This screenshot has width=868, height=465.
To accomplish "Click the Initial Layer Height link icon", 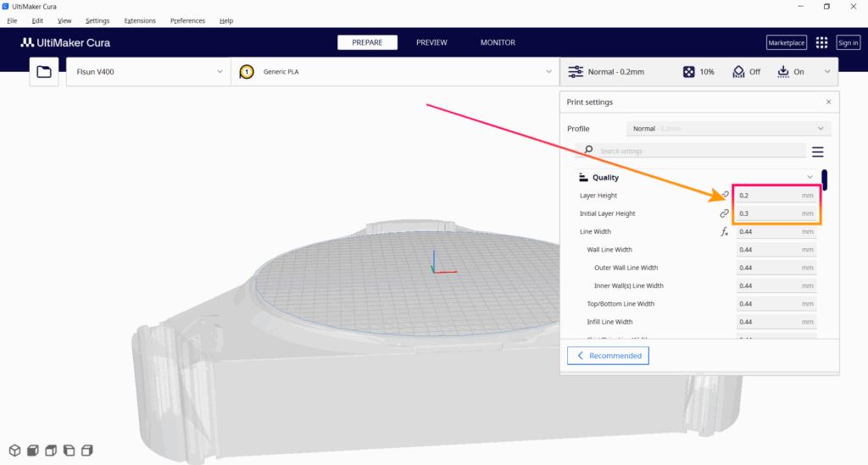I will coord(724,213).
